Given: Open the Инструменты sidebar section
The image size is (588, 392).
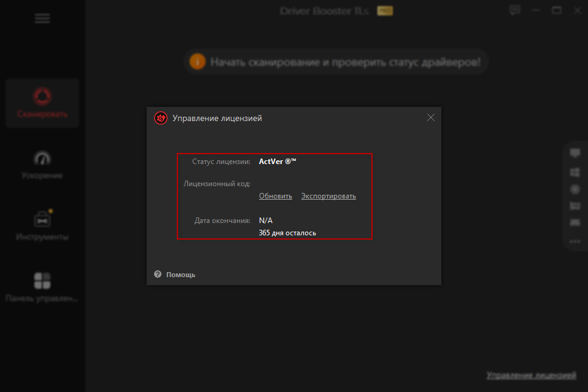Looking at the screenshot, I should pyautogui.click(x=42, y=225).
